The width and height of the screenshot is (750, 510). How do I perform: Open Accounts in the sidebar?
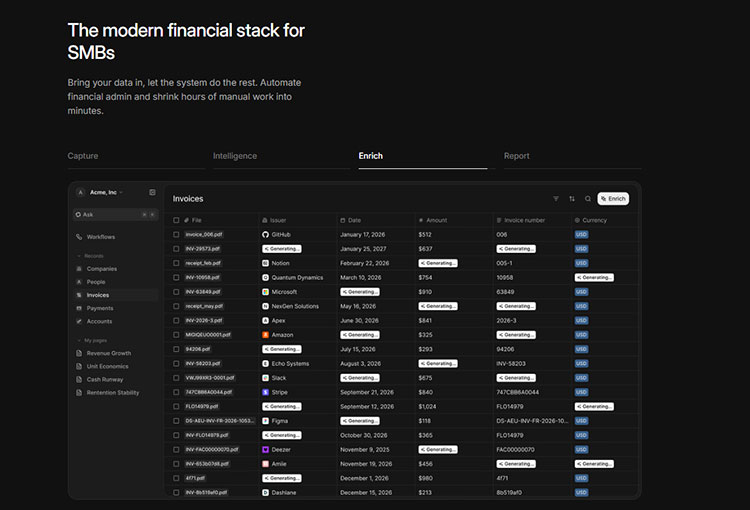(99, 322)
